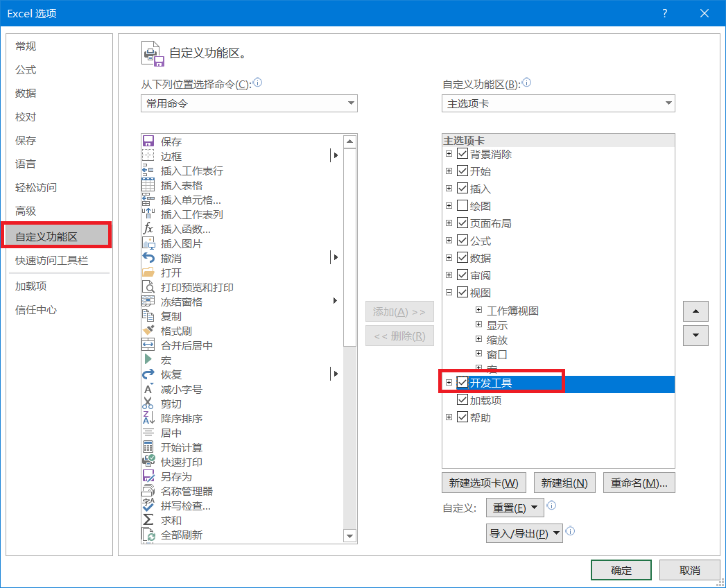Expand the 缩放 group node
The height and width of the screenshot is (588, 726).
(478, 339)
